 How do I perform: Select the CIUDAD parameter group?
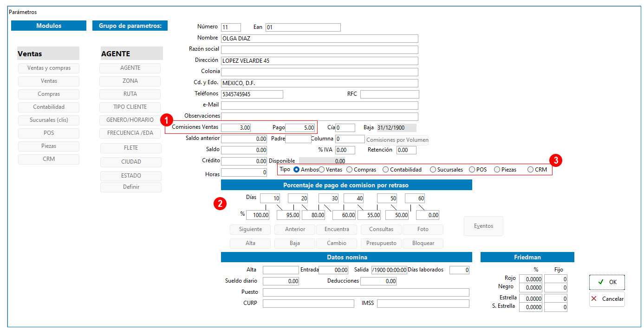(x=131, y=162)
